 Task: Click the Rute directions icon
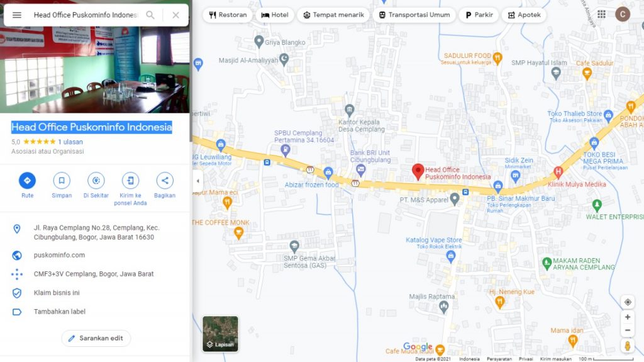[x=27, y=180]
